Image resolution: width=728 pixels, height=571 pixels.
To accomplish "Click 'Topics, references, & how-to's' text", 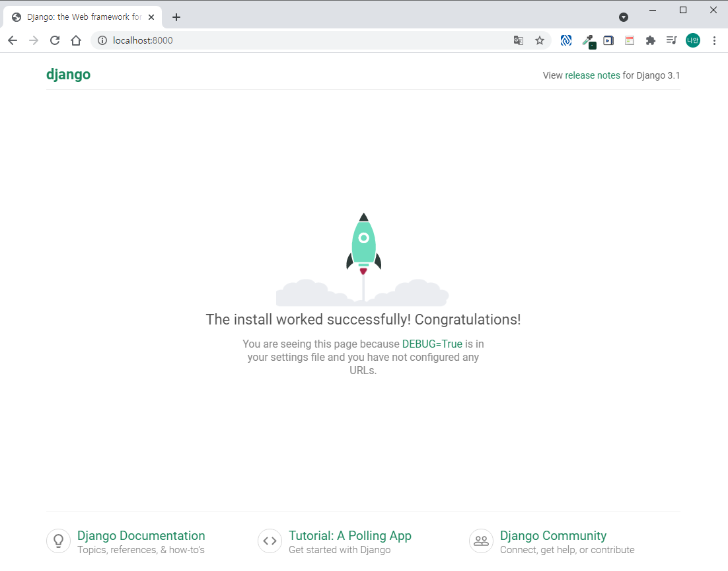I will pos(141,550).
